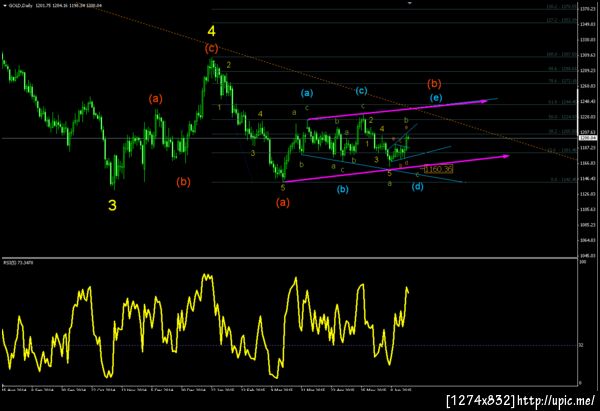Select the lower magenta trendline arrowhead

click(x=505, y=156)
